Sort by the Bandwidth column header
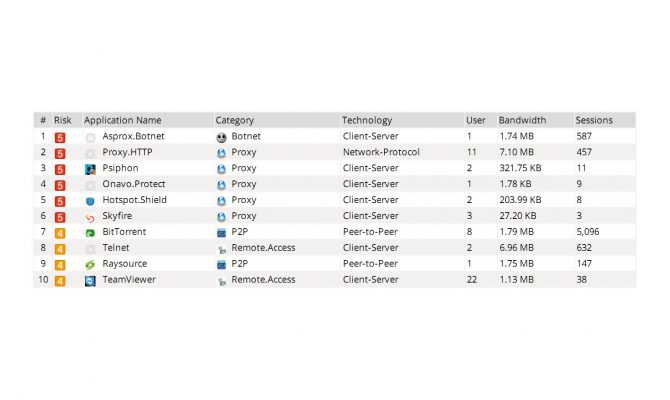 (x=522, y=120)
